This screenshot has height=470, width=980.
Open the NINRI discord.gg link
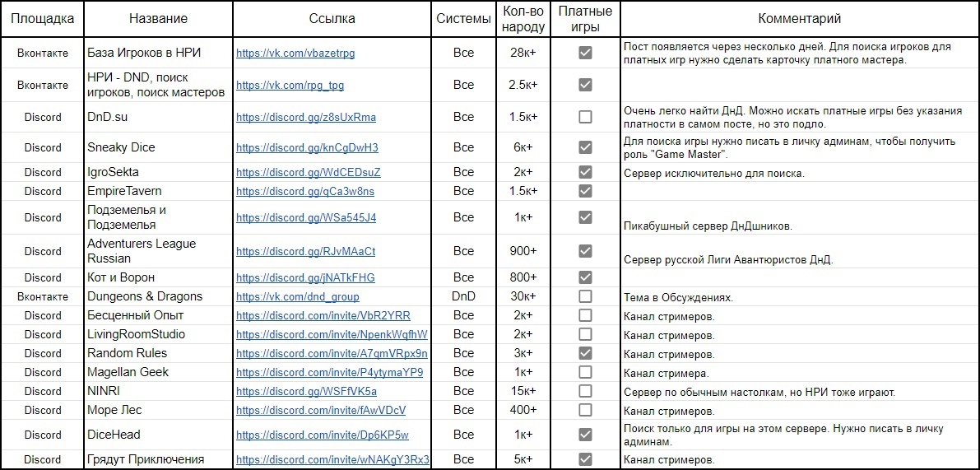pos(306,391)
